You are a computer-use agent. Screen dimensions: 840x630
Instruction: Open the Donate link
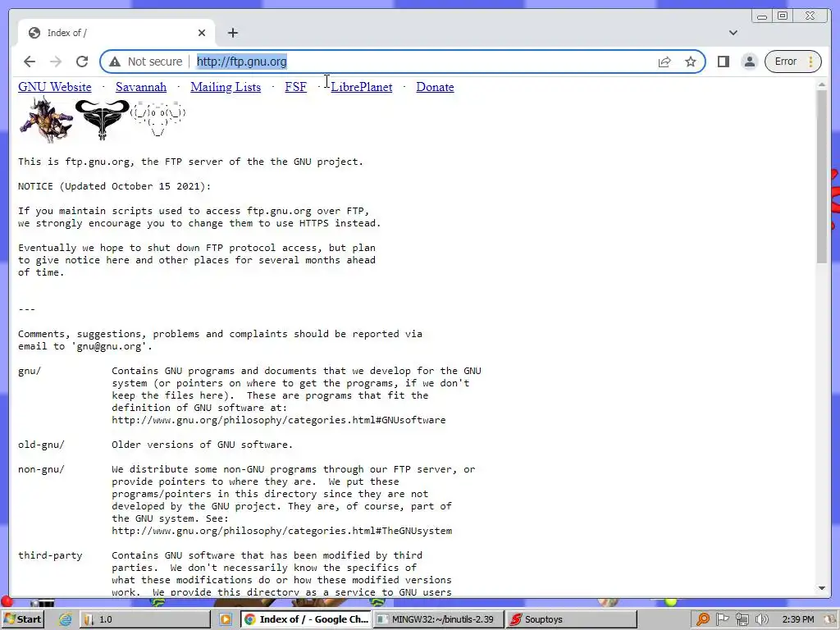coord(435,87)
